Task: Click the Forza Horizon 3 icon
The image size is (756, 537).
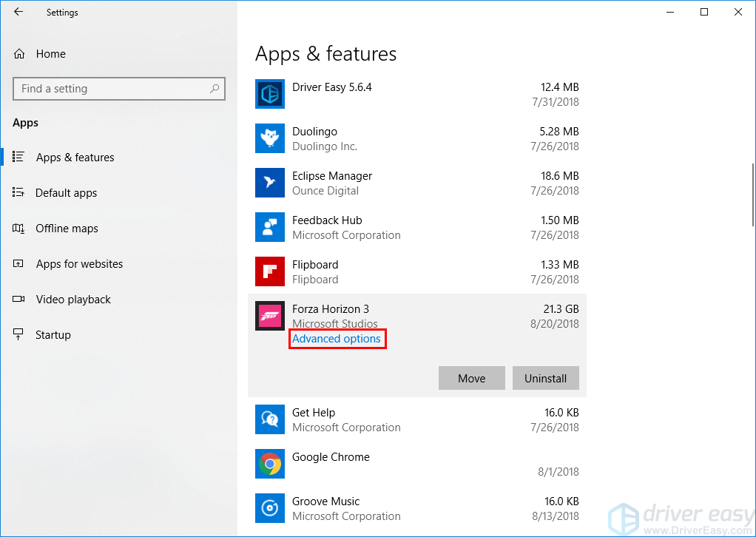Action: [270, 316]
